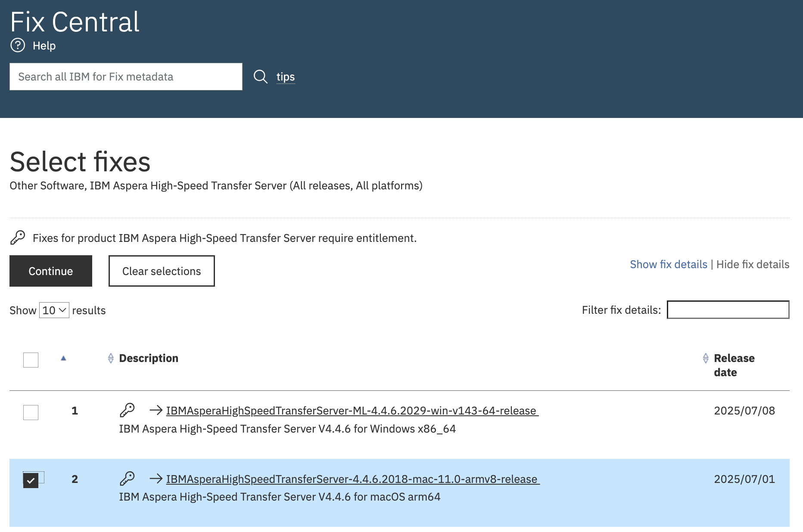Click the ascending sort triangle in the number column

click(x=63, y=358)
